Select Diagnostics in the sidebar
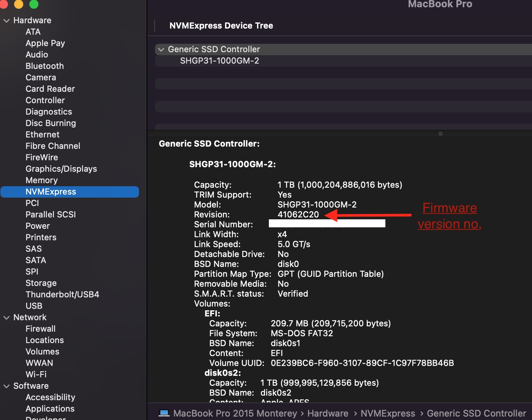The width and height of the screenshot is (532, 420). pyautogui.click(x=49, y=112)
